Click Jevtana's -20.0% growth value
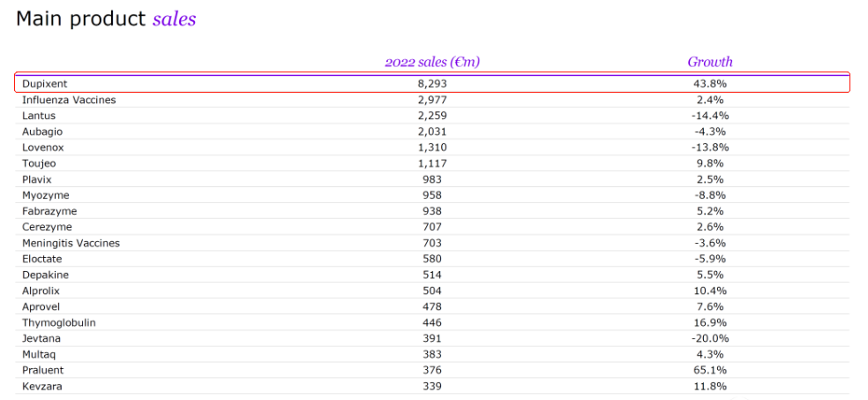The height and width of the screenshot is (400, 868). (710, 338)
